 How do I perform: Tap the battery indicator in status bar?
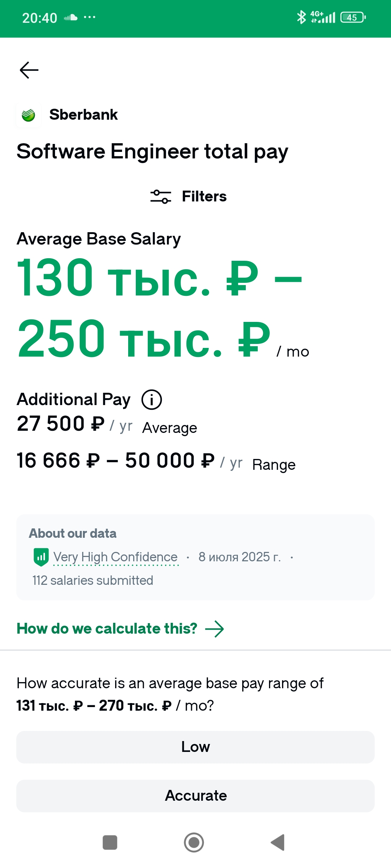pos(353,17)
